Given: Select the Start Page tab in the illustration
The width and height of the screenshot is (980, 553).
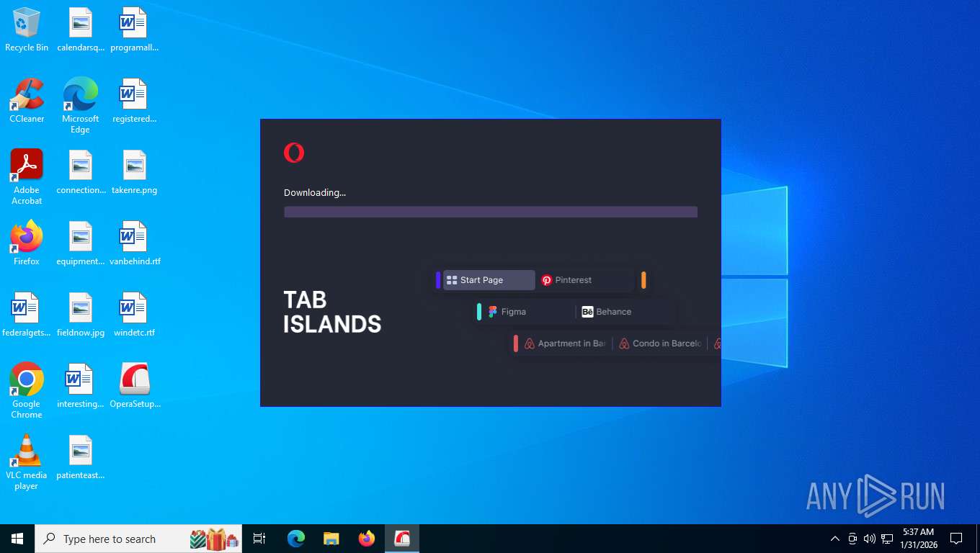Looking at the screenshot, I should (489, 280).
